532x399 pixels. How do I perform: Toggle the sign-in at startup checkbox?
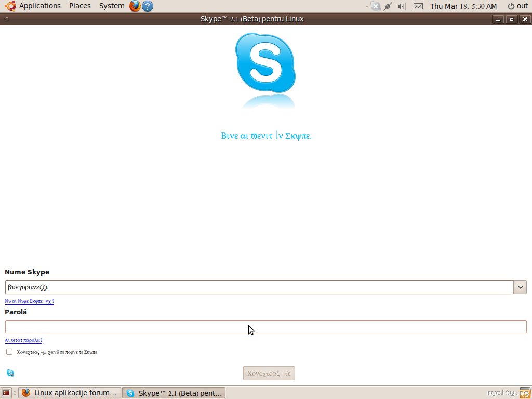9,352
